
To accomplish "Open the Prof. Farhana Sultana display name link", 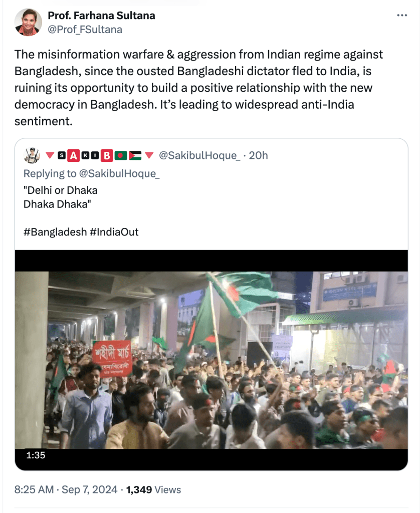I will (101, 16).
